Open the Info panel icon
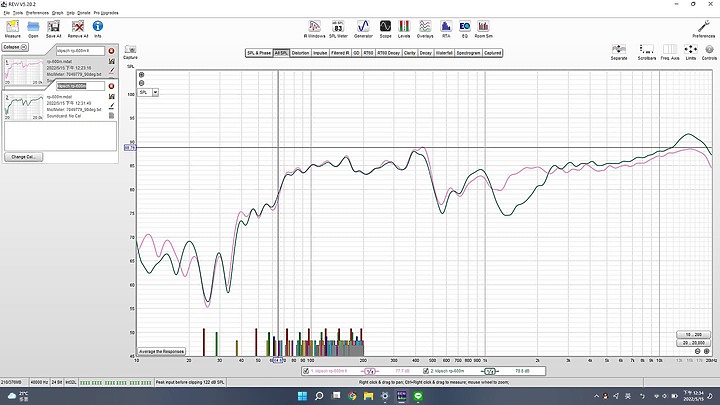The image size is (720, 405). click(98, 28)
